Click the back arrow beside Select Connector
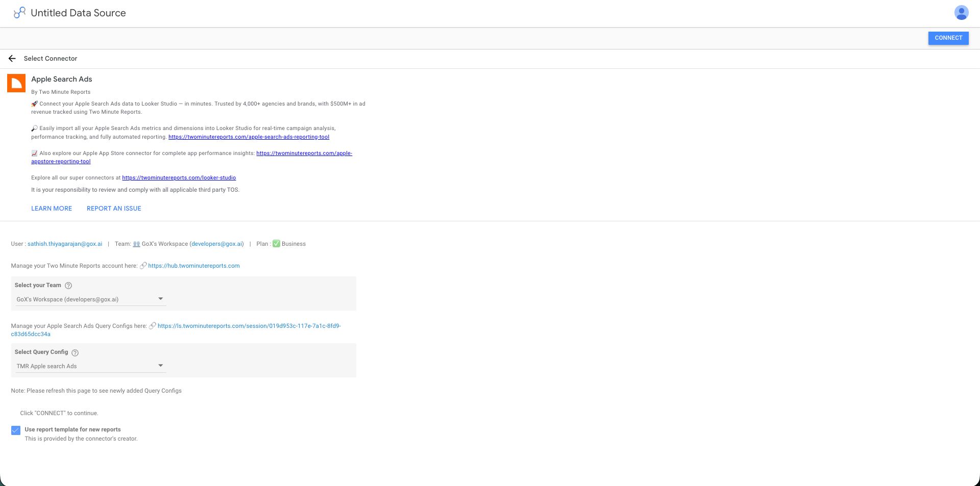 (x=12, y=58)
